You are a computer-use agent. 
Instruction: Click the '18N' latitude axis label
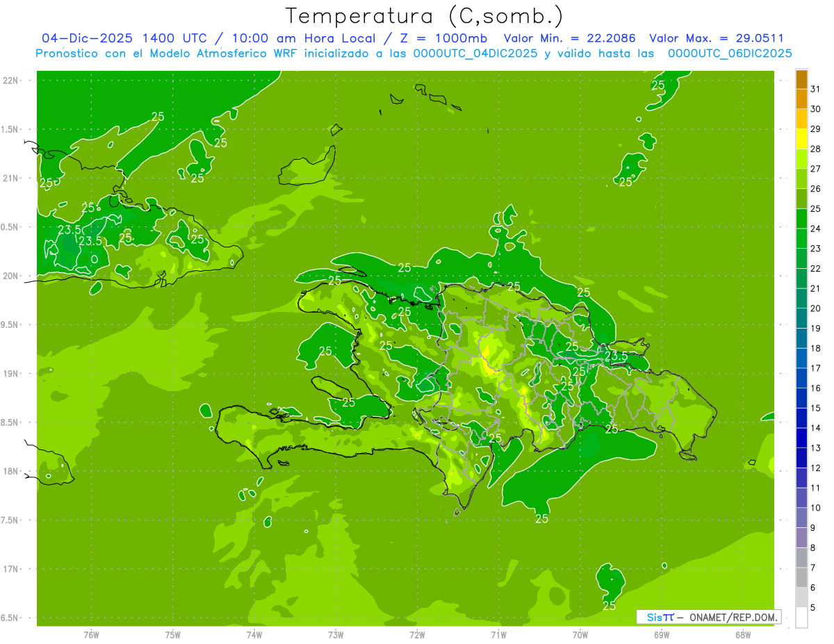pos(12,471)
